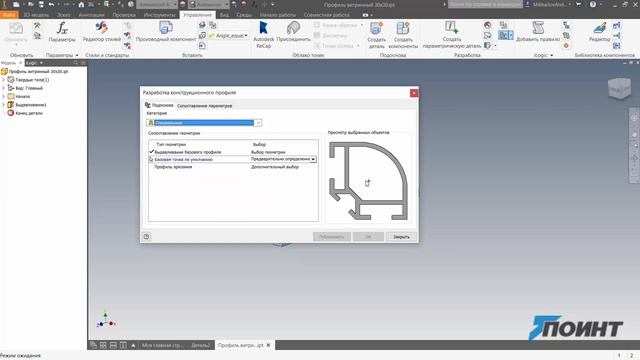The image size is (640, 360).
Task: Close the dialog with the red X
Action: tap(413, 93)
